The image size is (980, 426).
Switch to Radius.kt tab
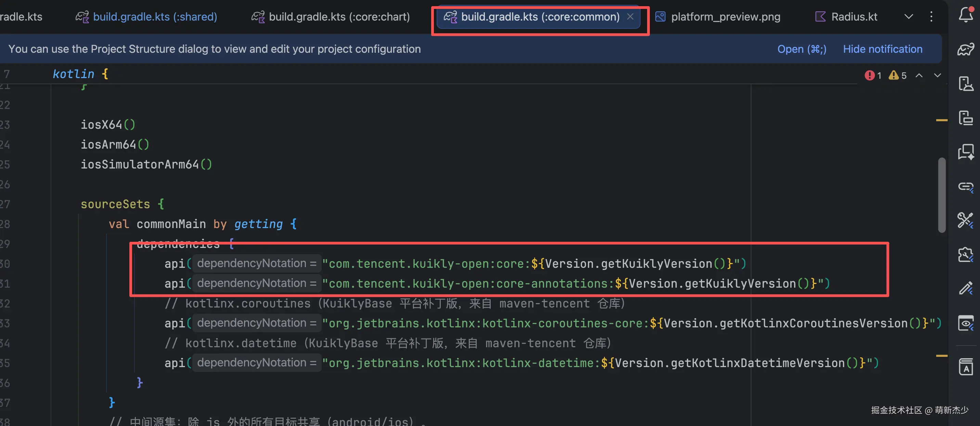pos(847,17)
